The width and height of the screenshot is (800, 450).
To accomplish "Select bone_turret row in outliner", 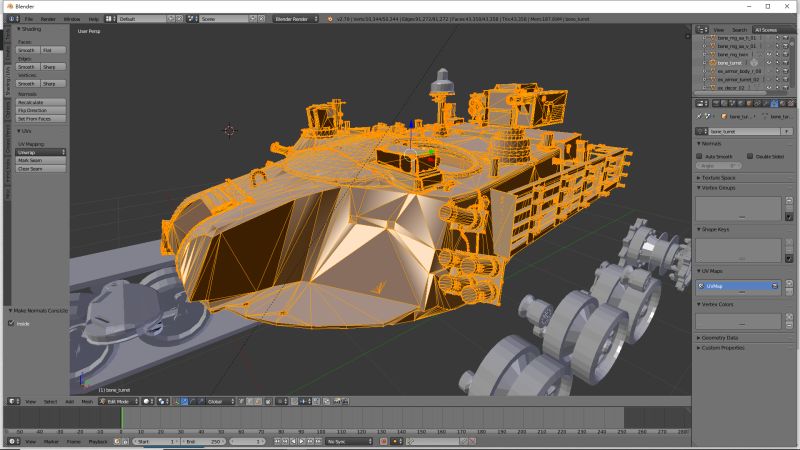I will coord(730,63).
